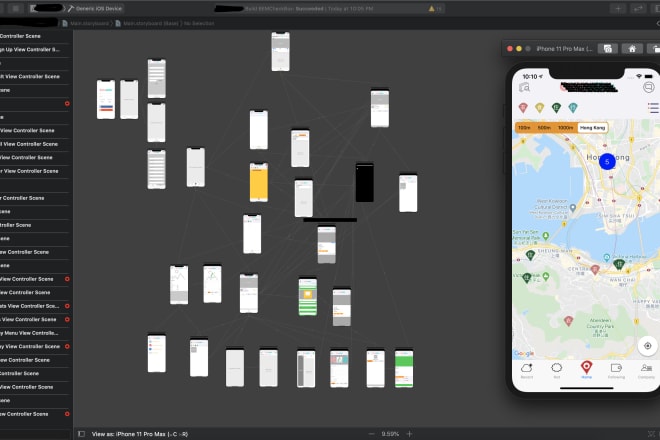Open the Company tab in the app

pyautogui.click(x=646, y=371)
